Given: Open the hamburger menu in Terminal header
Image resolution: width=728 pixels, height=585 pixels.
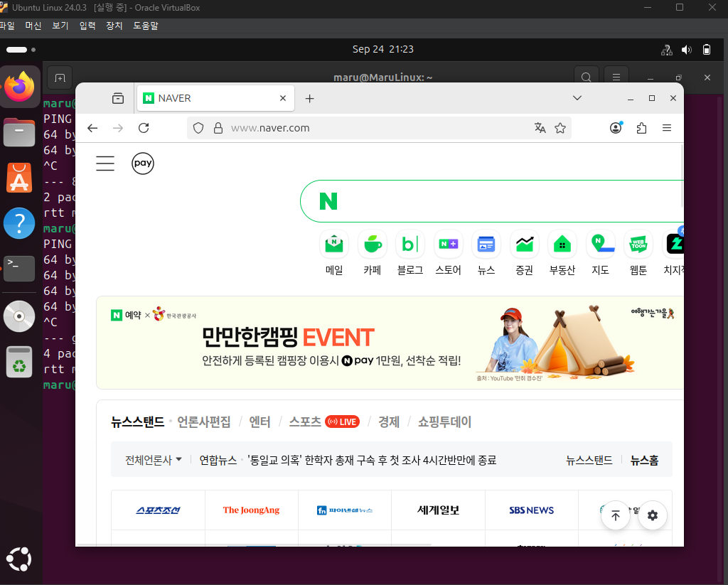Looking at the screenshot, I should pos(616,77).
